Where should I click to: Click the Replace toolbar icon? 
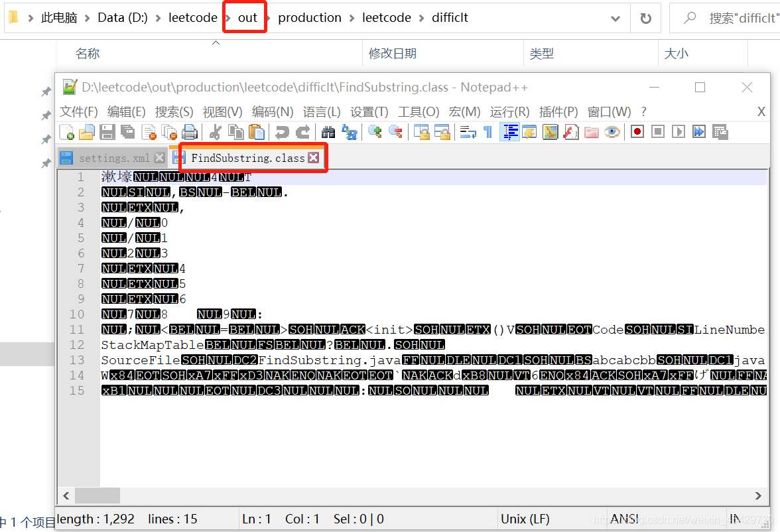pyautogui.click(x=349, y=132)
